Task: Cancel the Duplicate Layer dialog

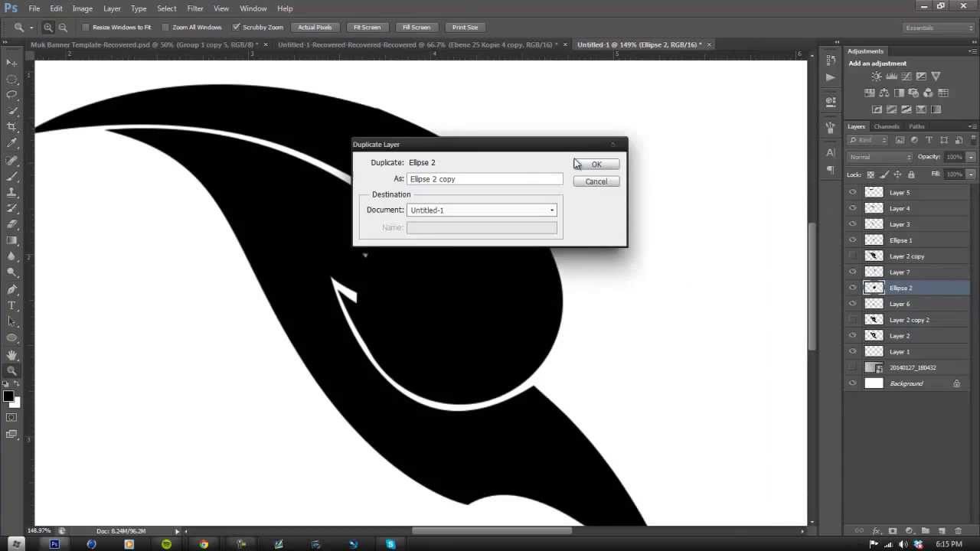Action: click(596, 181)
